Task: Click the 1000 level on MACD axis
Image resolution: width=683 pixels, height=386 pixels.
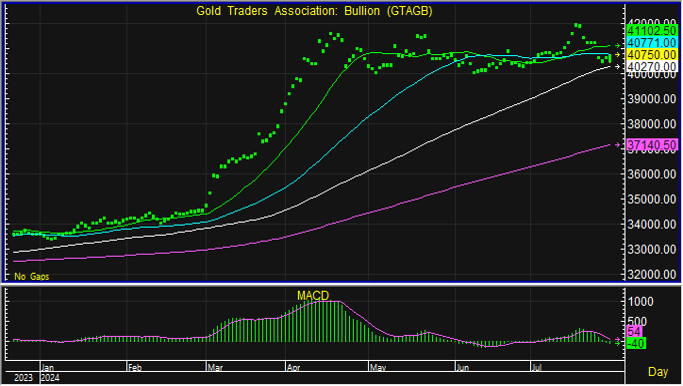Action: click(x=640, y=301)
